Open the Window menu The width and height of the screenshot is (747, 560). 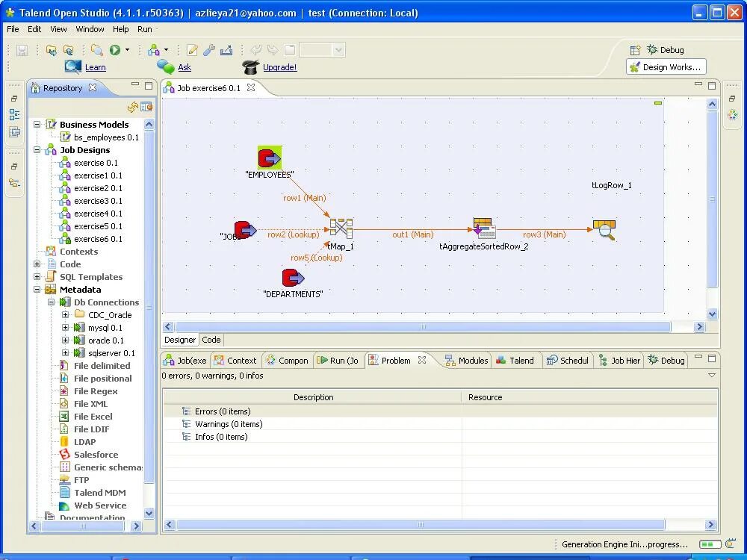90,29
